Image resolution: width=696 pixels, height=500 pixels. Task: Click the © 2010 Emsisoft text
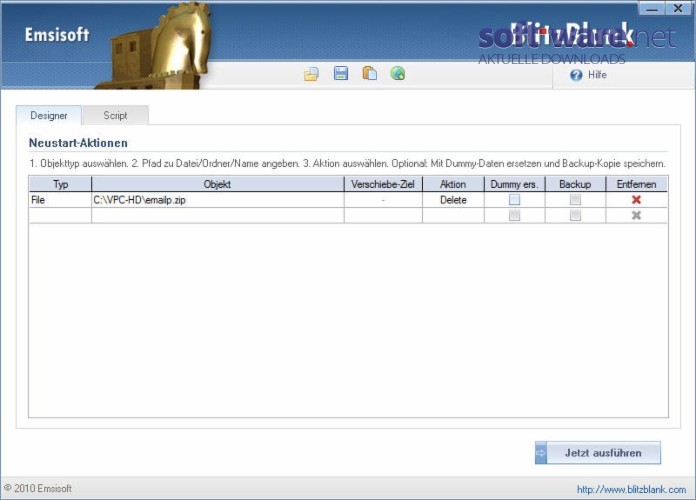[x=38, y=488]
